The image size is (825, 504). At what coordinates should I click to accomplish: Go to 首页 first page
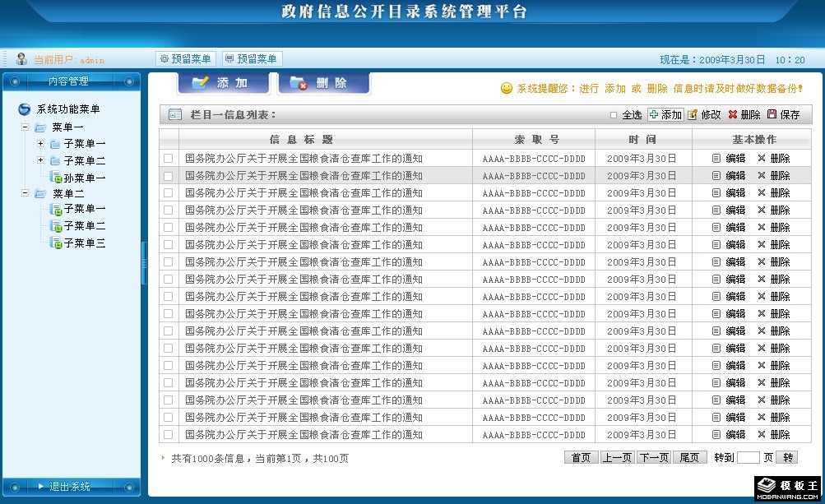[581, 457]
